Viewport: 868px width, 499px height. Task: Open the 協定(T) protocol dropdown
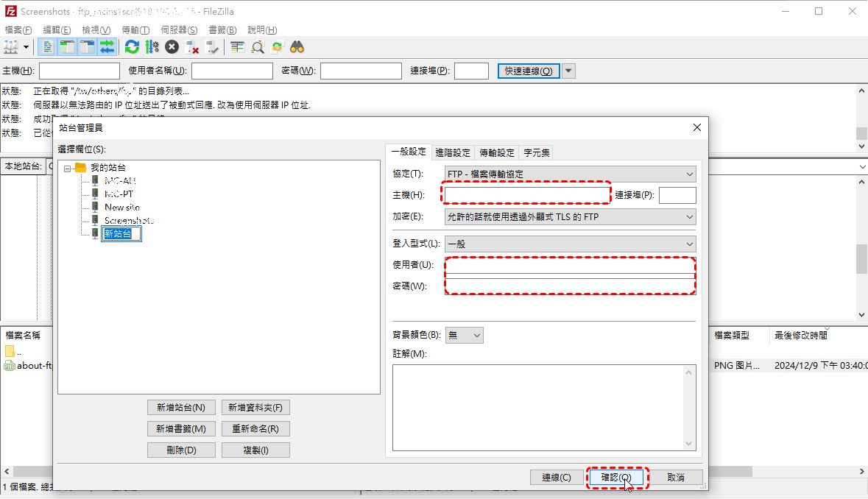(570, 174)
